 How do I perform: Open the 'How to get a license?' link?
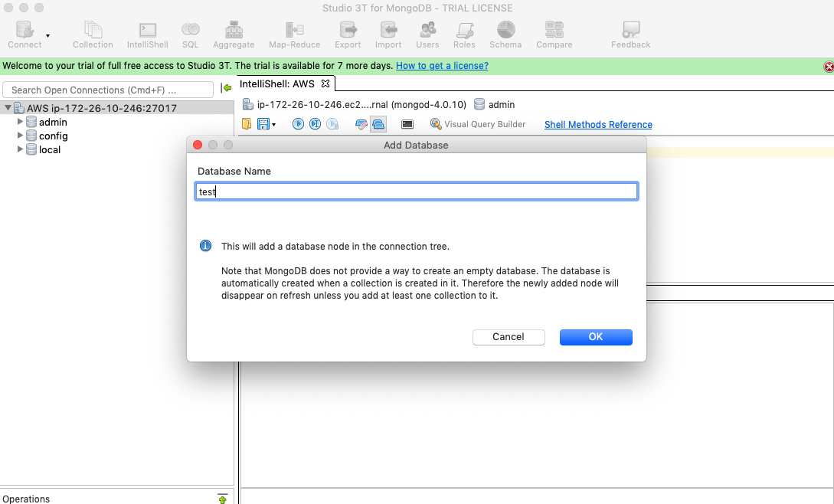point(442,65)
